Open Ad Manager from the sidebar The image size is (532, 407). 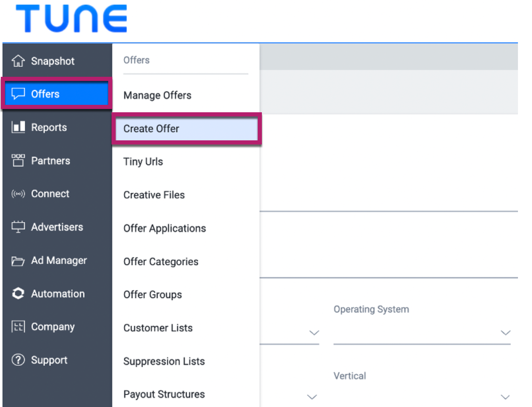point(57,260)
